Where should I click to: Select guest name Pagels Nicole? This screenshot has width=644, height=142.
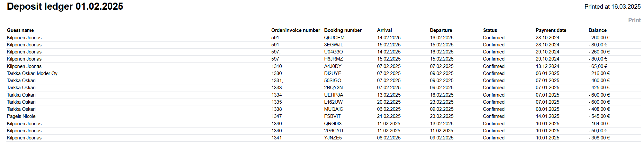coord(21,116)
